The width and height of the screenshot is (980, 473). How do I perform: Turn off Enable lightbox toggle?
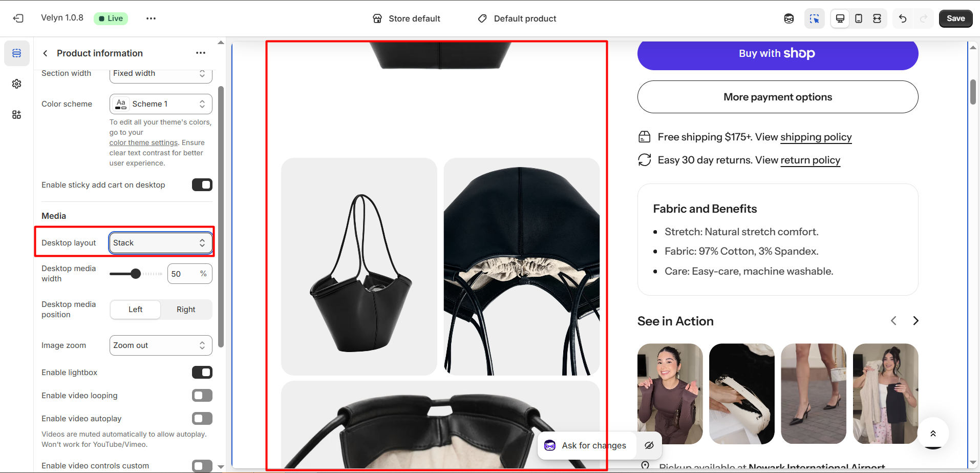(x=202, y=373)
